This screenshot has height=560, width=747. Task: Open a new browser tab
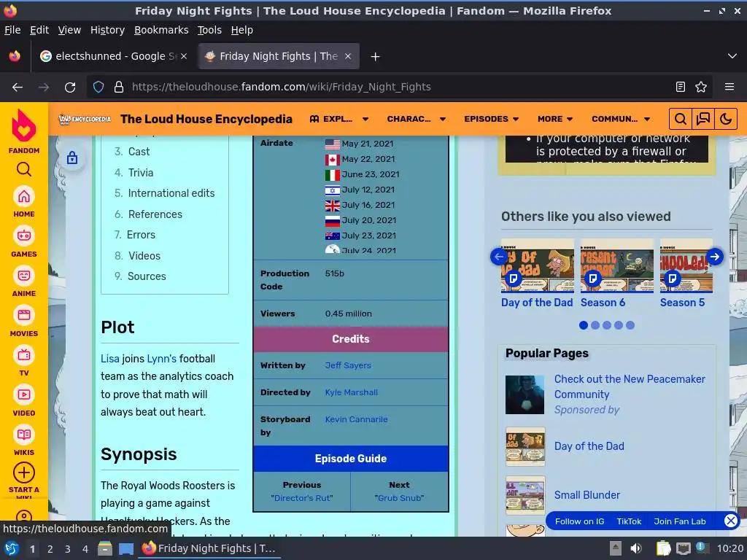(x=376, y=57)
